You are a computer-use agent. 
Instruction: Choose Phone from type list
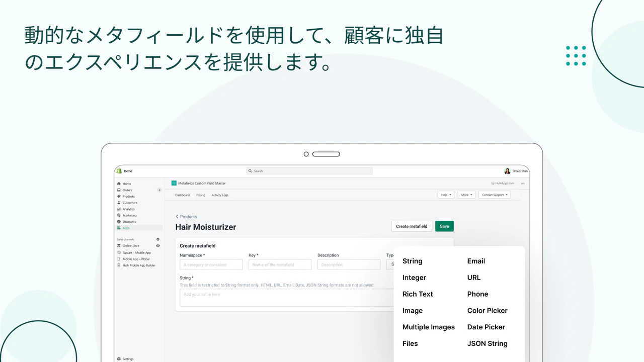(x=477, y=294)
